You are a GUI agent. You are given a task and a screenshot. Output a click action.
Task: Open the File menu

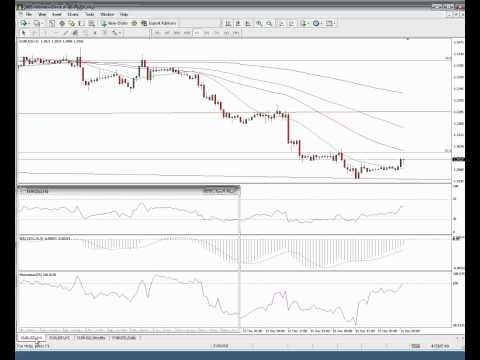click(29, 14)
